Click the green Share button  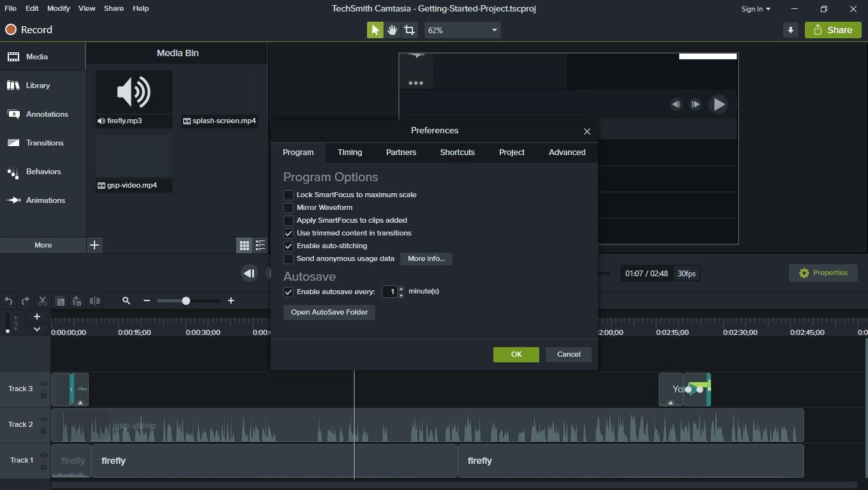833,30
